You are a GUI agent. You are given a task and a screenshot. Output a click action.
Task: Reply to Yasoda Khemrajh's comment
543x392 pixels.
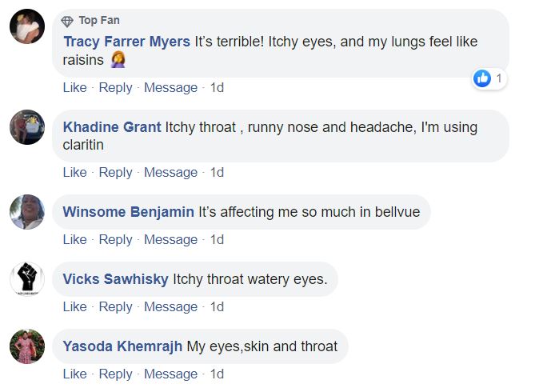point(115,374)
